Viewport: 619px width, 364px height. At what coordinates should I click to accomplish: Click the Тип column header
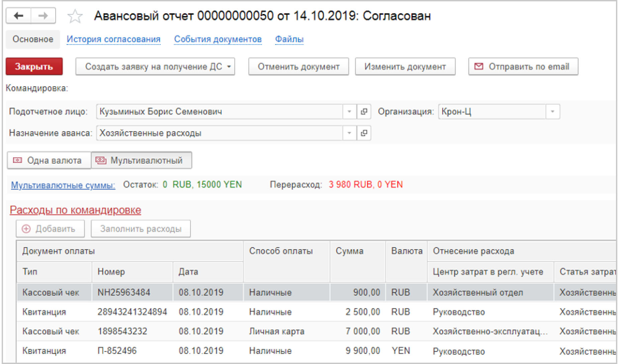click(54, 272)
